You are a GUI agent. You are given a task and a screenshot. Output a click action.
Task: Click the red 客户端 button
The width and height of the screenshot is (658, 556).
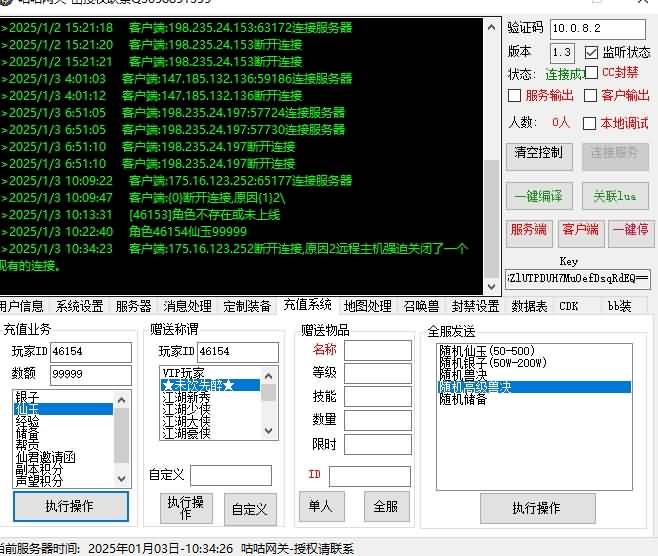(x=581, y=230)
